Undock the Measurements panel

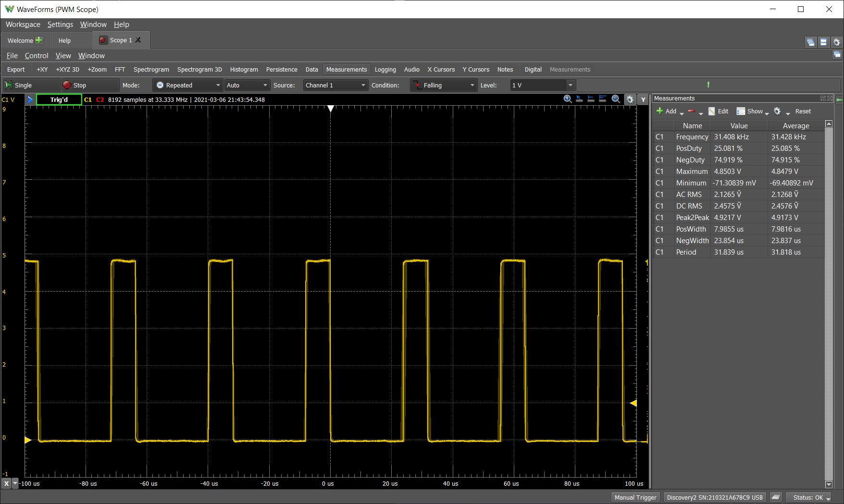point(823,98)
